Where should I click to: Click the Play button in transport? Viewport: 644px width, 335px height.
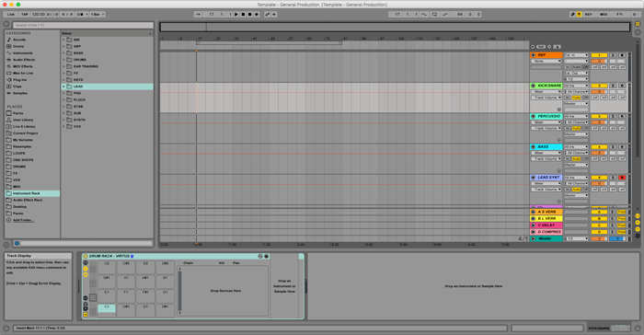pyautogui.click(x=236, y=15)
